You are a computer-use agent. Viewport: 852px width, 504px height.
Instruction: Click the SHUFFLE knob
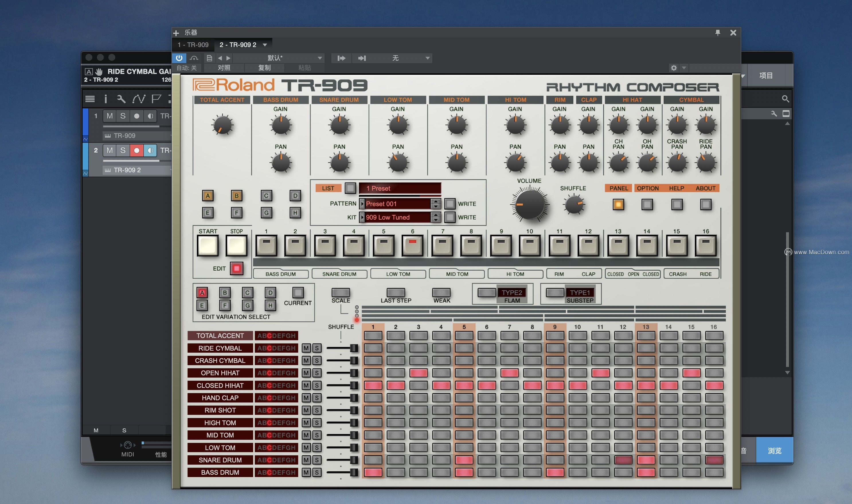pos(574,204)
